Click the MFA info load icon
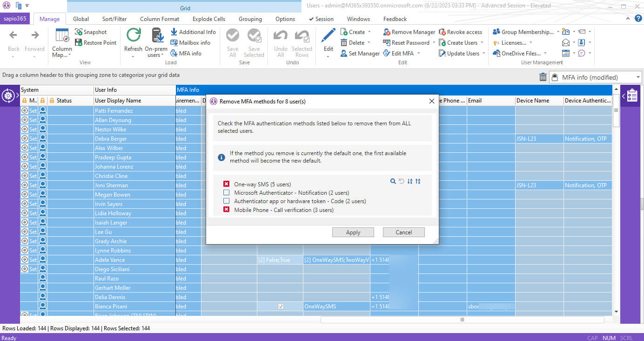Image resolution: width=644 pixels, height=341 pixels. [x=174, y=54]
